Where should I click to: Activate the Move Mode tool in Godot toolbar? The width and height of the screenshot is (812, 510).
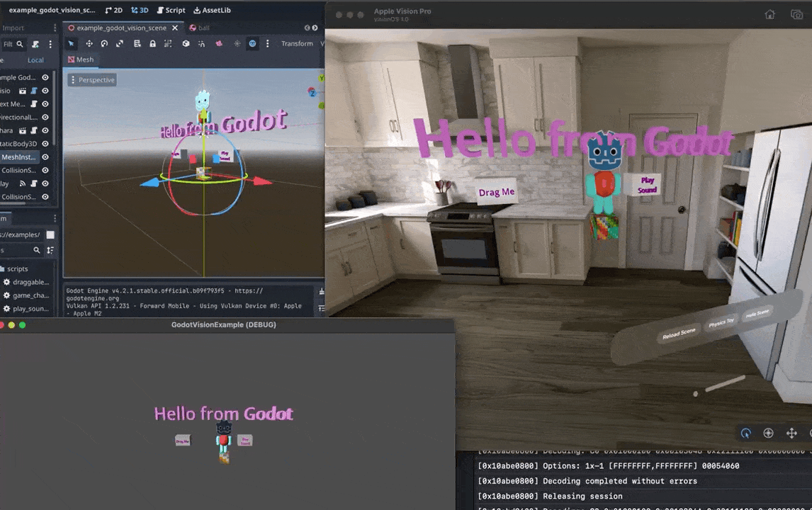(89, 43)
